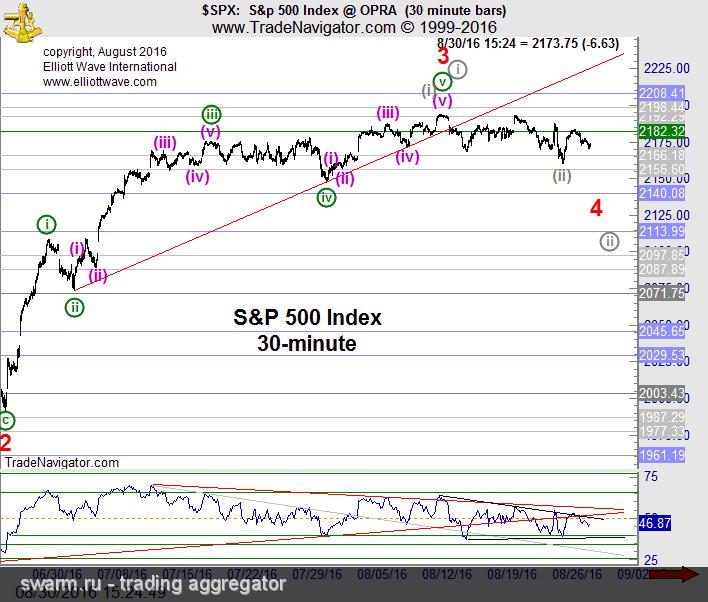The height and width of the screenshot is (602, 708).
Task: Open the www.elliottwave.com link
Action: [x=100, y=82]
